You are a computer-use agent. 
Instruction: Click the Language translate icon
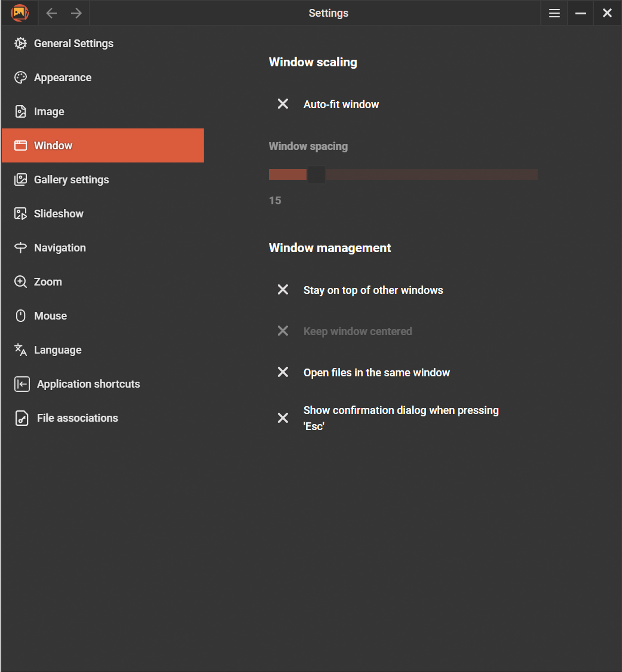point(21,350)
